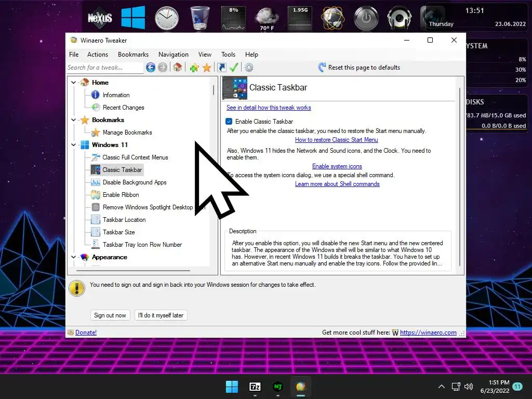This screenshot has height=399, width=532.
Task: Click the Nexus logo on the dock
Action: [x=100, y=17]
